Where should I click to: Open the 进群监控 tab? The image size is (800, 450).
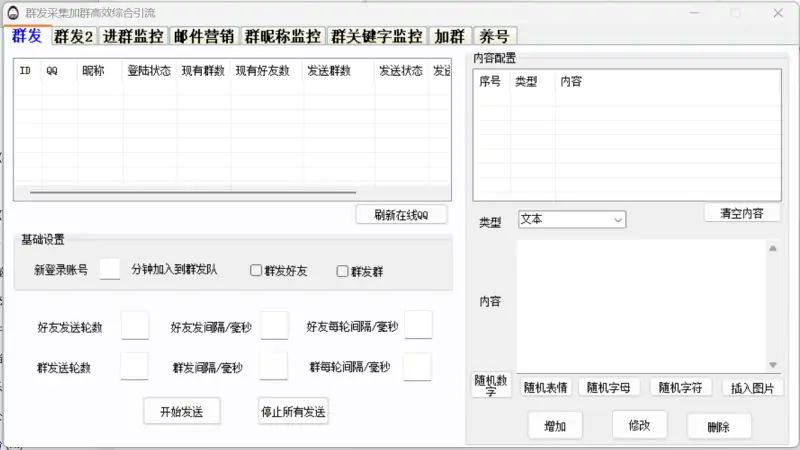(133, 37)
